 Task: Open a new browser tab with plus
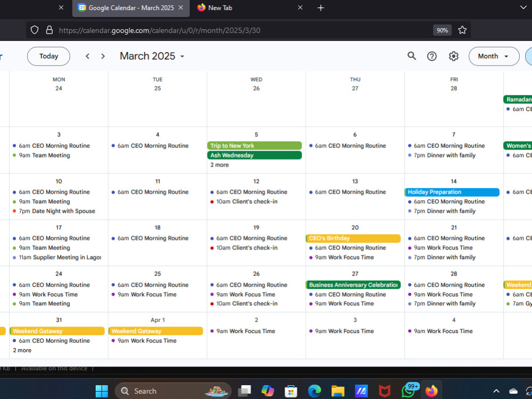point(321,8)
